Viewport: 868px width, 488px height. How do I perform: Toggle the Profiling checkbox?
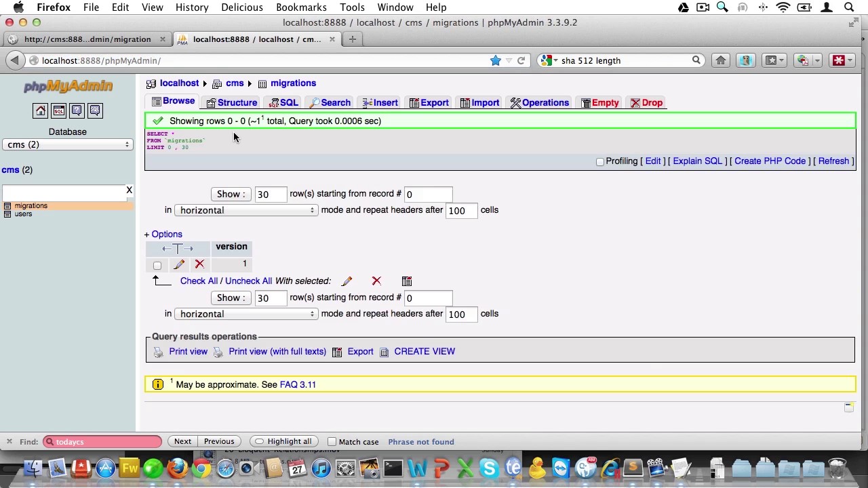pyautogui.click(x=600, y=162)
